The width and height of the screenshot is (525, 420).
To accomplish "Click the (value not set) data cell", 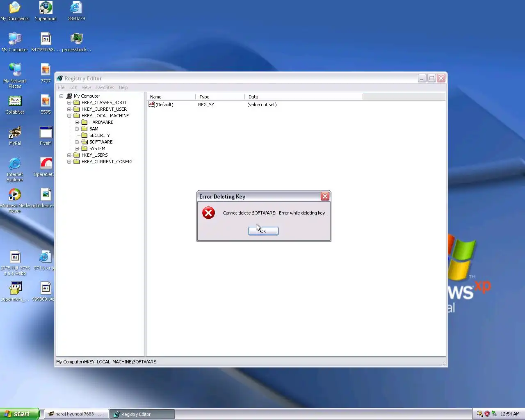I will click(x=262, y=105).
